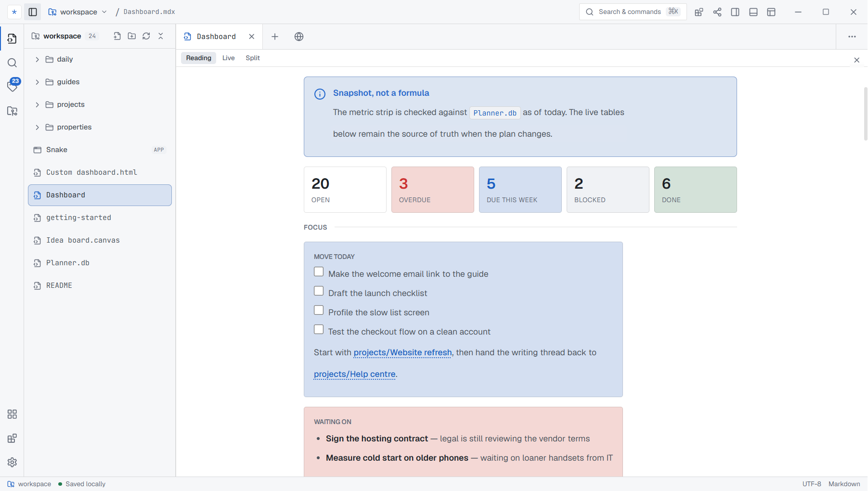Click the four-squares grid icon above the settings gear
Image resolution: width=868 pixels, height=491 pixels.
pyautogui.click(x=12, y=414)
